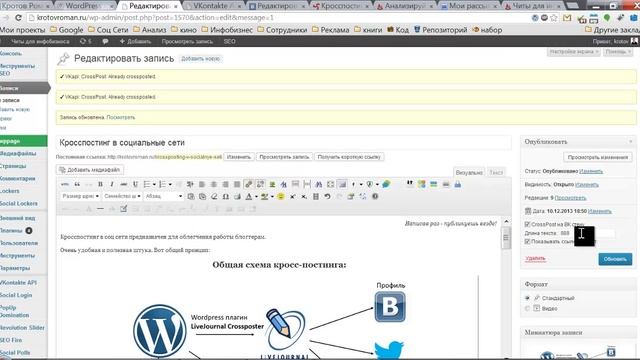
Task: Undo the last edit
Action: [x=327, y=197]
